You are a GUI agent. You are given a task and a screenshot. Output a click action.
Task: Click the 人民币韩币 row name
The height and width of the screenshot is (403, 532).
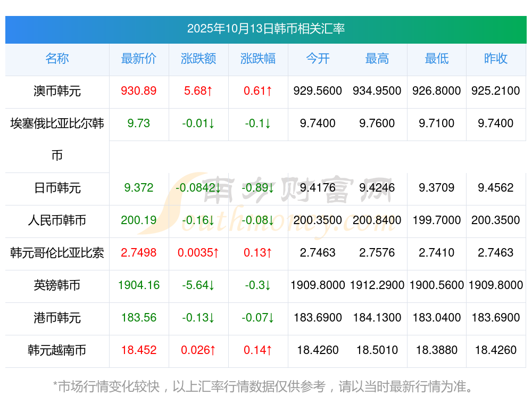click(x=57, y=220)
